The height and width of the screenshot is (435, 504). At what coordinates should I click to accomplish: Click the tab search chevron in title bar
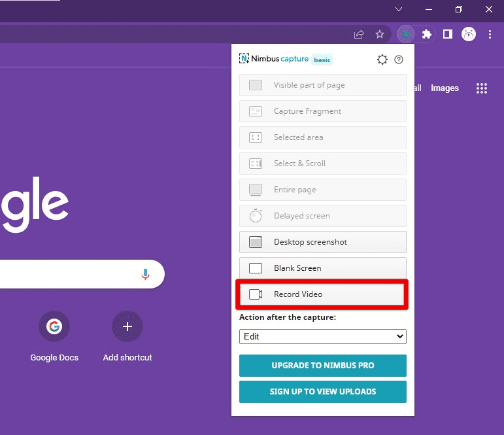(399, 9)
